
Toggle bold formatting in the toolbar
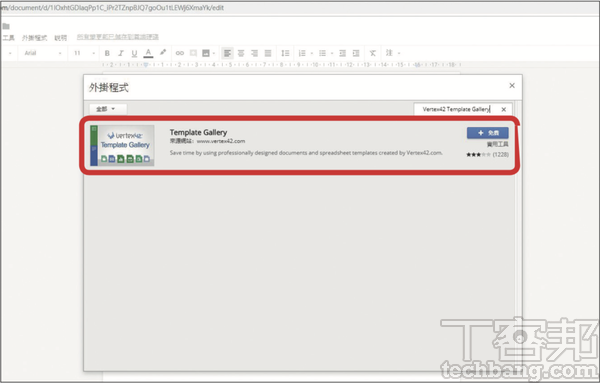point(107,53)
